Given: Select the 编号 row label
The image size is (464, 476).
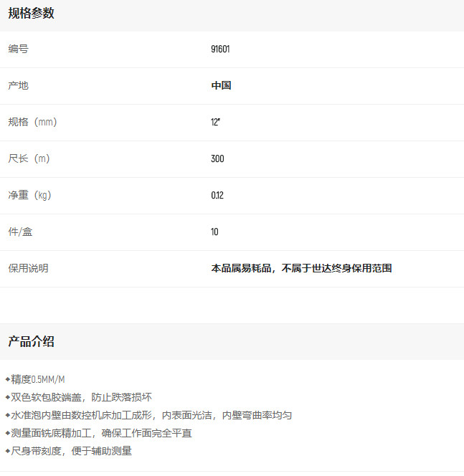Looking at the screenshot, I should tap(19, 49).
